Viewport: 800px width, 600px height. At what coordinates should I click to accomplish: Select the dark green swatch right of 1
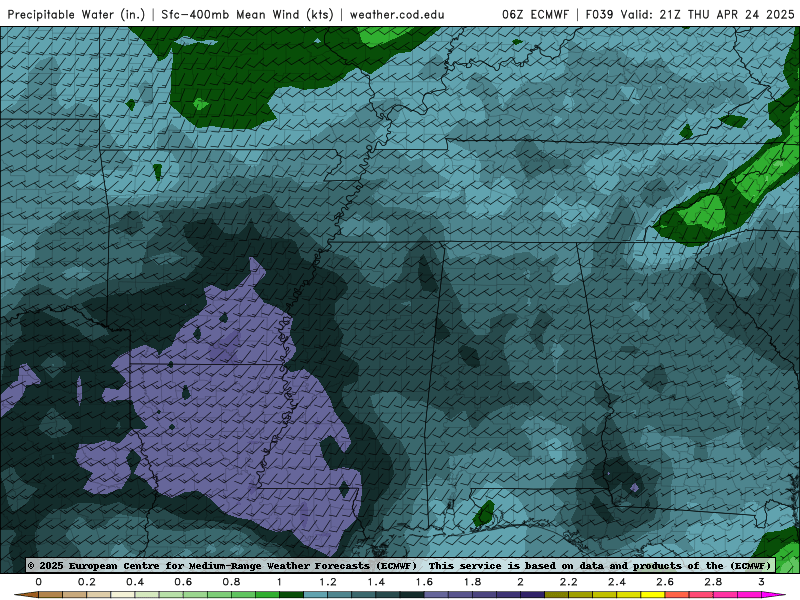(291, 595)
